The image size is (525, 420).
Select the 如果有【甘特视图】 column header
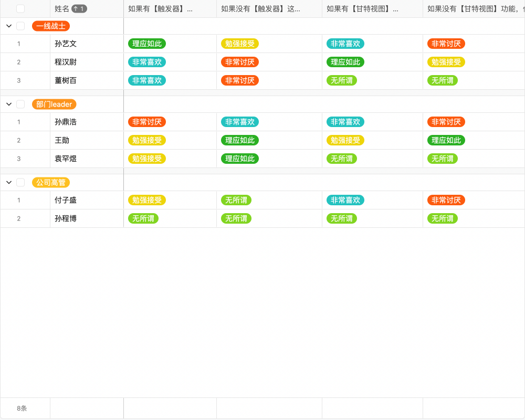click(362, 9)
